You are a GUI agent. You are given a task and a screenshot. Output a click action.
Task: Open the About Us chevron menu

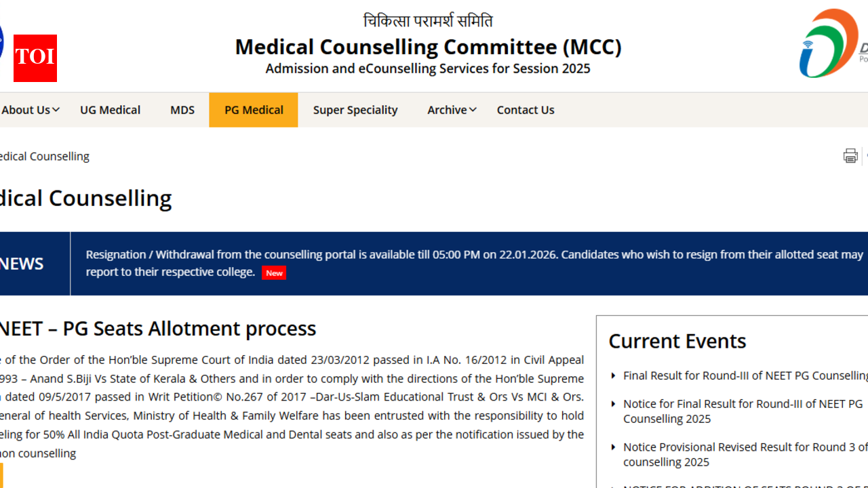pos(55,109)
